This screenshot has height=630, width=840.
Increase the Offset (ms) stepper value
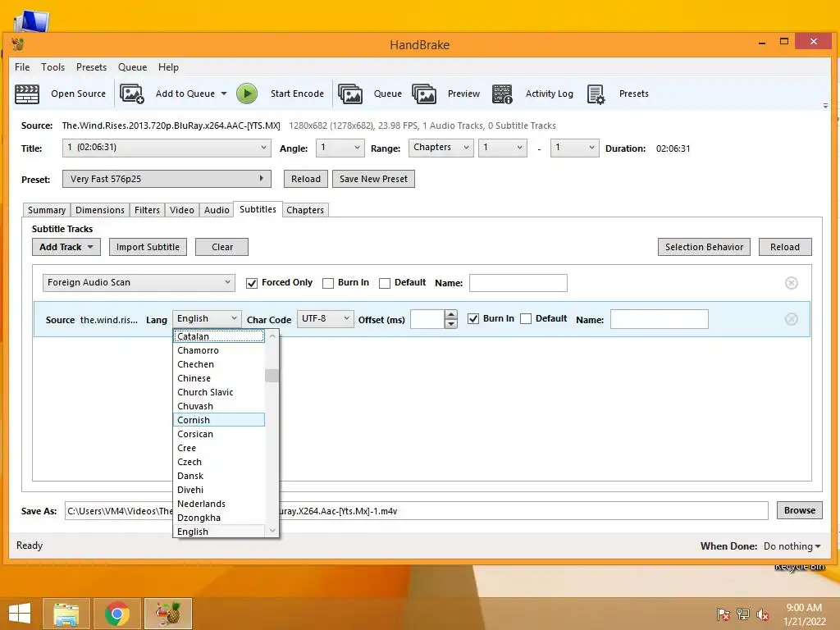[451, 314]
